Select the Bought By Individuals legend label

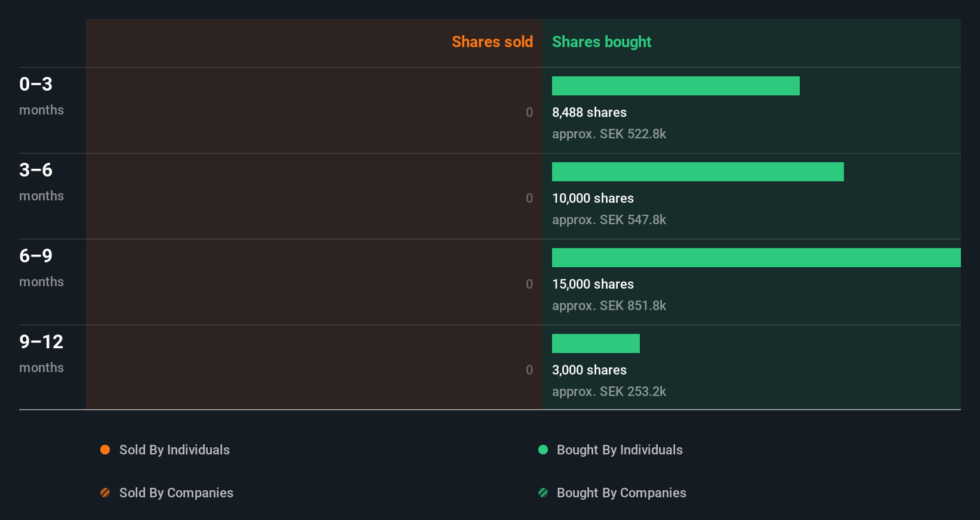coord(620,450)
